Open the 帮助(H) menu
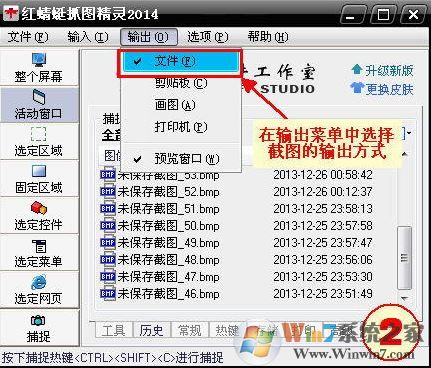The width and height of the screenshot is (431, 368). (x=268, y=37)
